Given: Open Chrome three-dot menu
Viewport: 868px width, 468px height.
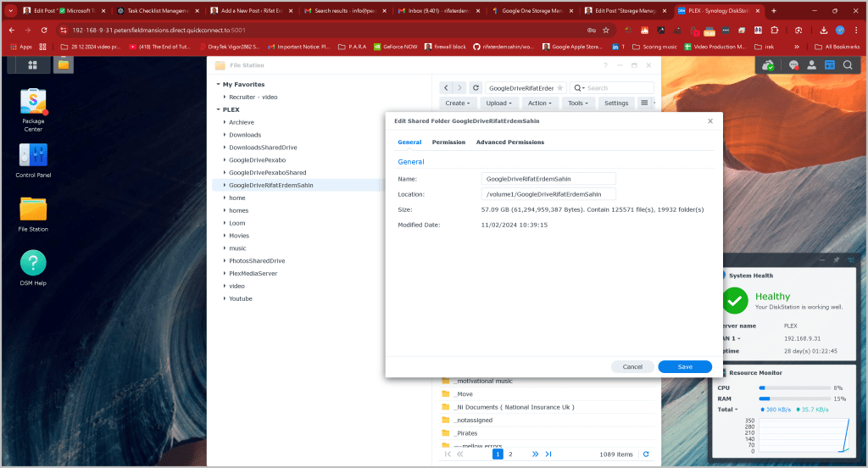Looking at the screenshot, I should [x=856, y=31].
